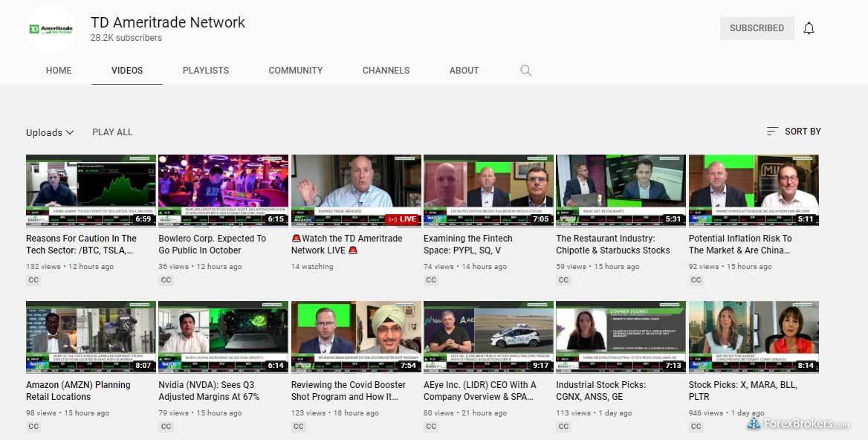Click the CC badge under Amazon (AMZN) video
Image resolution: width=868 pixels, height=440 pixels.
point(33,426)
